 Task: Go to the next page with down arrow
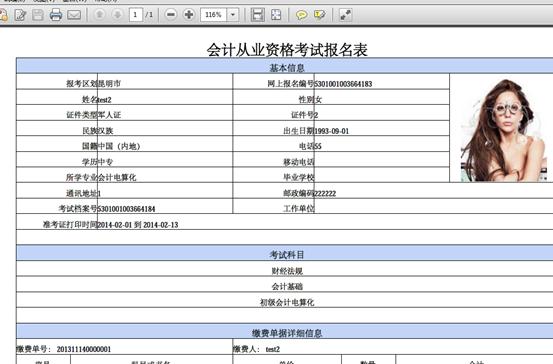click(x=117, y=15)
